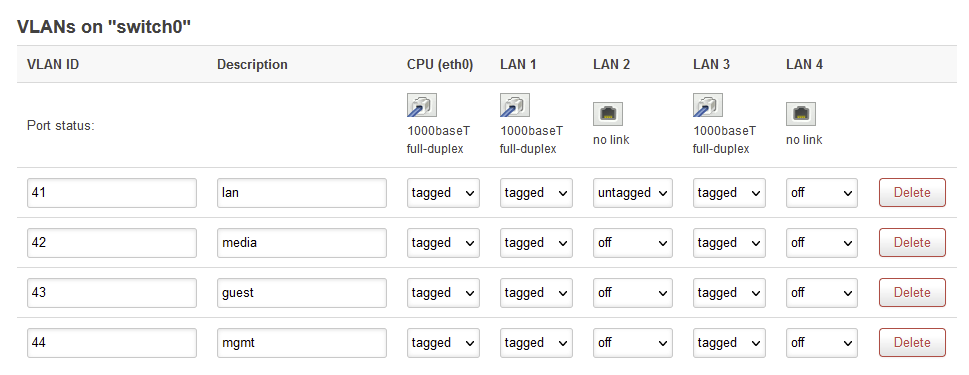Open LAN 2 dropdown for VLAN 44 mgmt
Image resolution: width=969 pixels, height=375 pixels.
pos(633,343)
